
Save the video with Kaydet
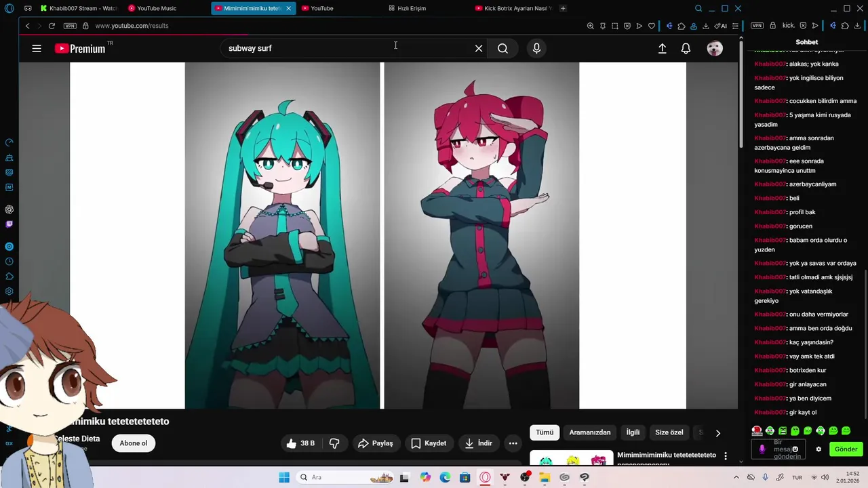429,443
